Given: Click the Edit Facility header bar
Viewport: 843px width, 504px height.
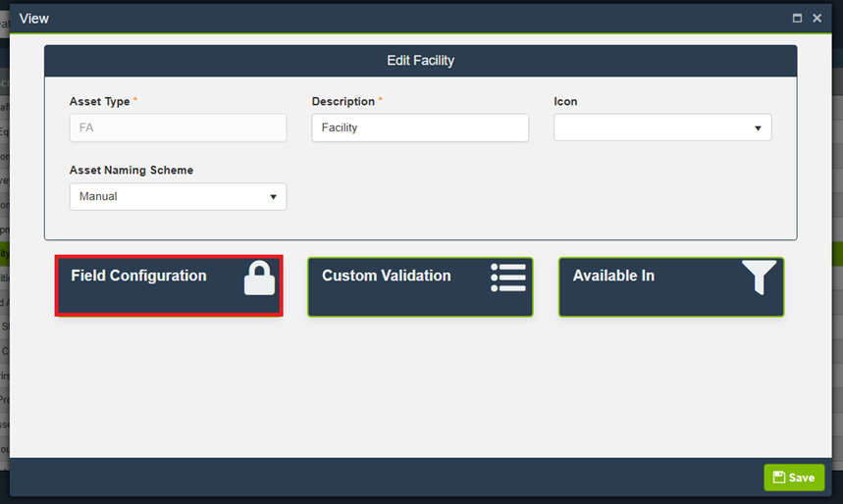Looking at the screenshot, I should pyautogui.click(x=420, y=61).
